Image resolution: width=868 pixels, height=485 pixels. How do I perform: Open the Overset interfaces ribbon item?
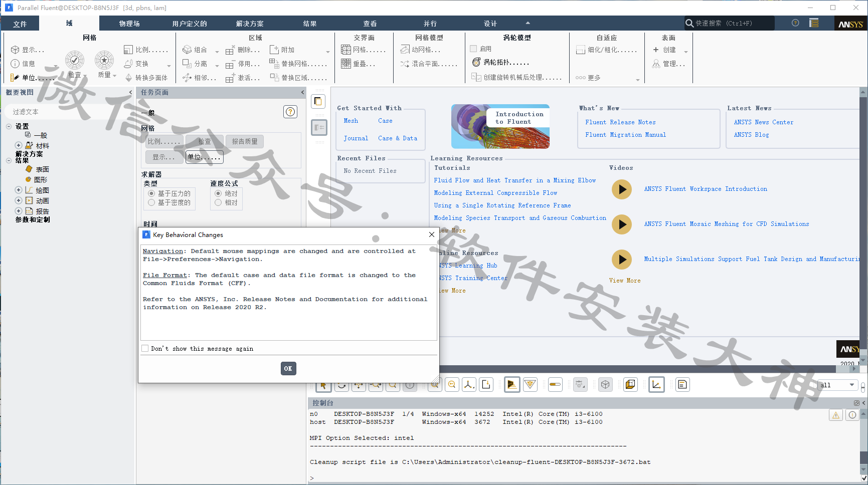pos(358,64)
